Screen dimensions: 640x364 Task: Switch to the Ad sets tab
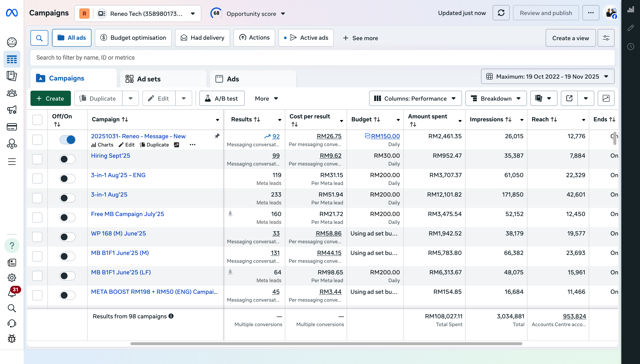coord(163,79)
